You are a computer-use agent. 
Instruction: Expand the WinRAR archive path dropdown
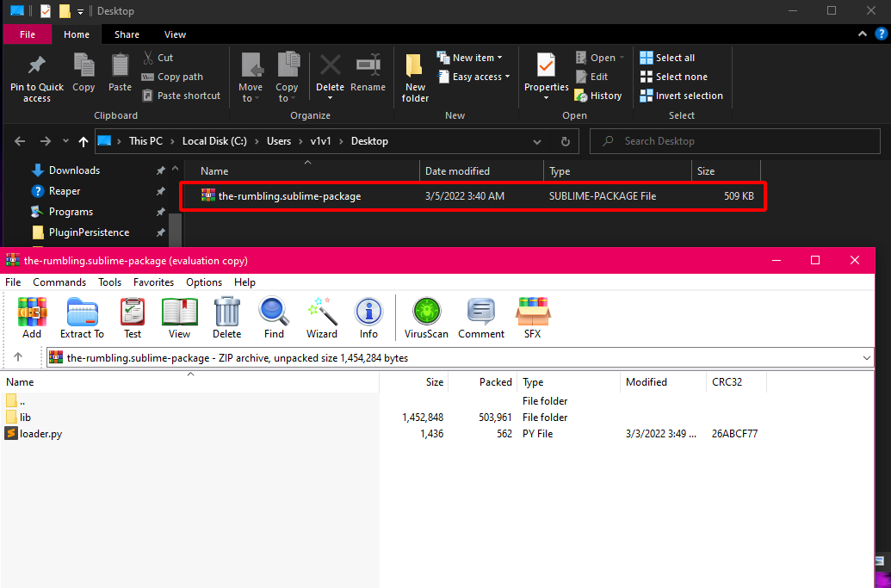(867, 358)
